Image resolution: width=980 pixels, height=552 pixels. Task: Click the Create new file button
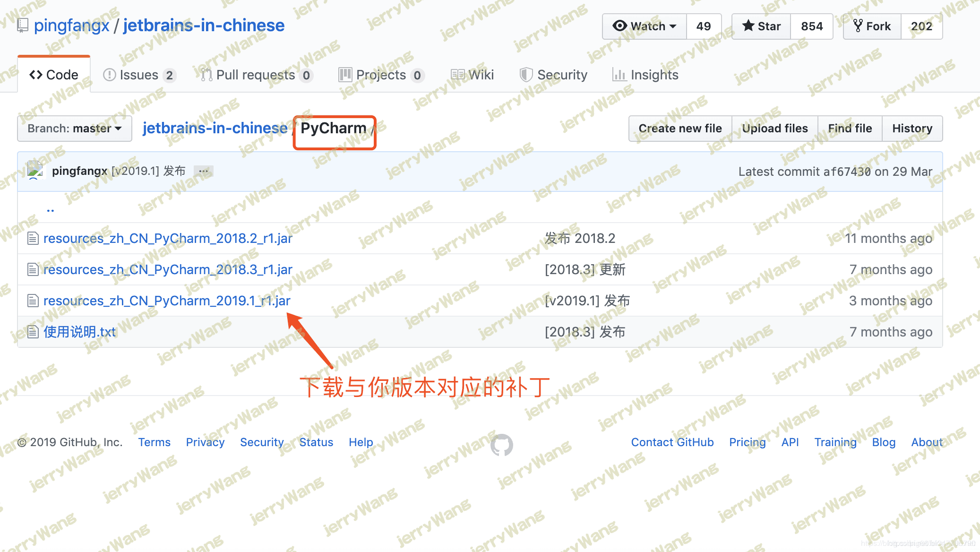coord(680,129)
